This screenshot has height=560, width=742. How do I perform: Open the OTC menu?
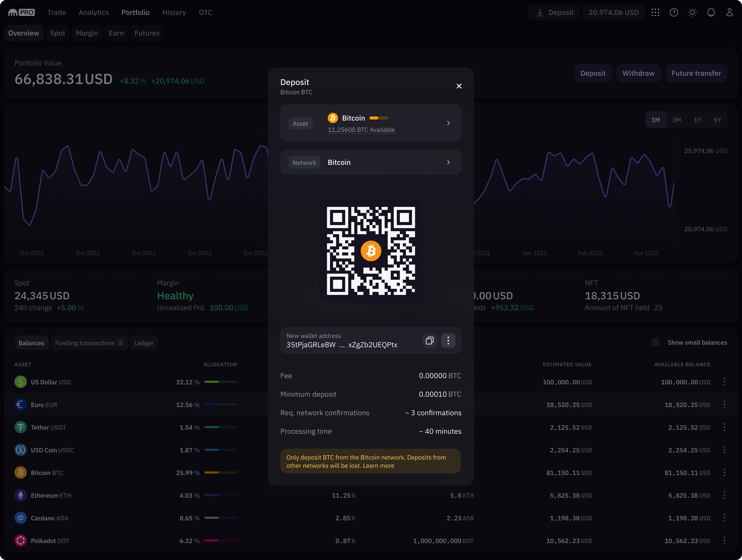coord(205,12)
